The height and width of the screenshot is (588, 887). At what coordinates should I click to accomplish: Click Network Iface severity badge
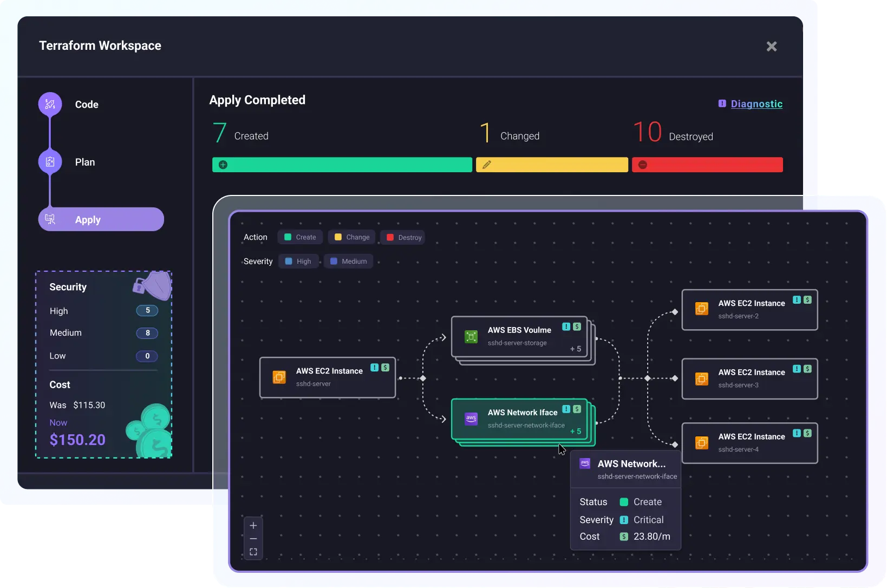[x=566, y=409]
